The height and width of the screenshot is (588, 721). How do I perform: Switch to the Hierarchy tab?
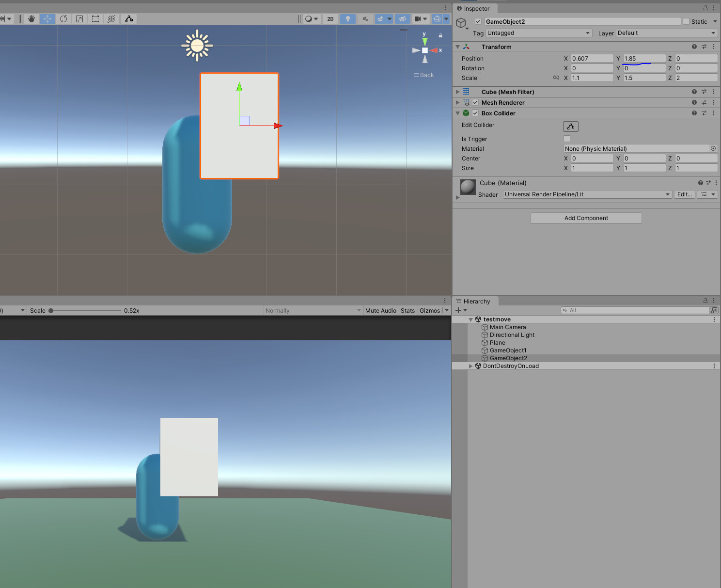click(x=475, y=301)
